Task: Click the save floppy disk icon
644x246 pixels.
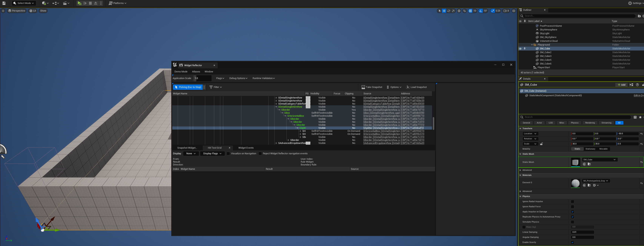Action: [4, 3]
